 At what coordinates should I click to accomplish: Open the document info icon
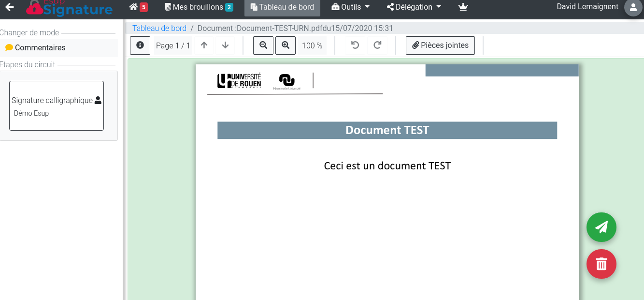[140, 45]
